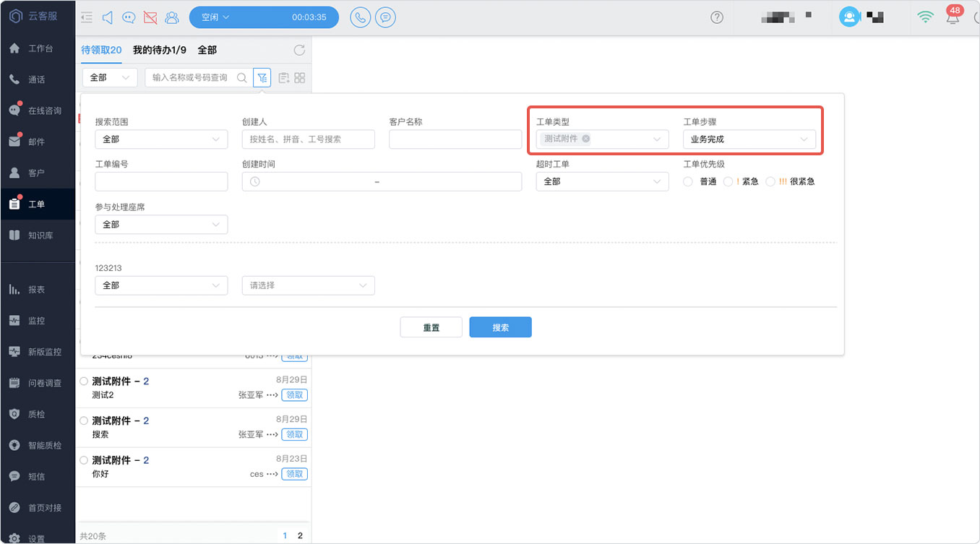Click 领取 for ticket 测试2

click(295, 395)
